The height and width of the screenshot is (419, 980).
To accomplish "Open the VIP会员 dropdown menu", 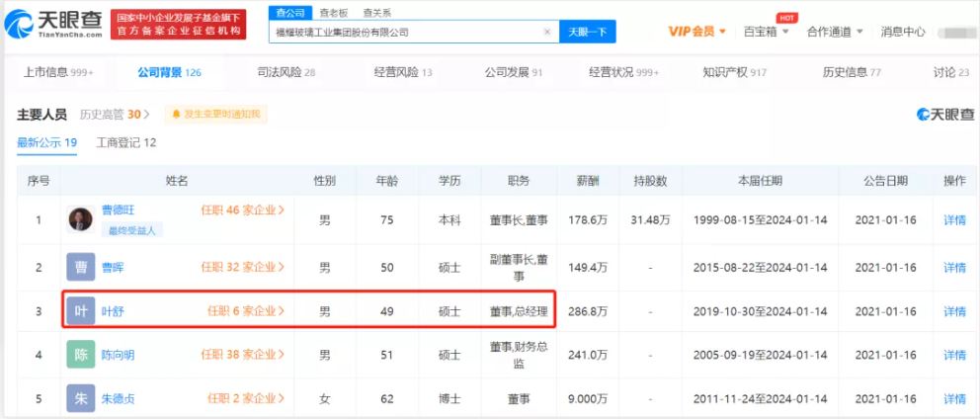I will click(x=697, y=32).
